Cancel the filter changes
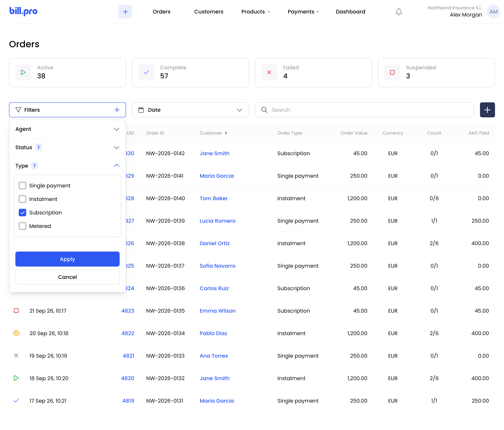The width and height of the screenshot is (504, 430). coord(67,277)
